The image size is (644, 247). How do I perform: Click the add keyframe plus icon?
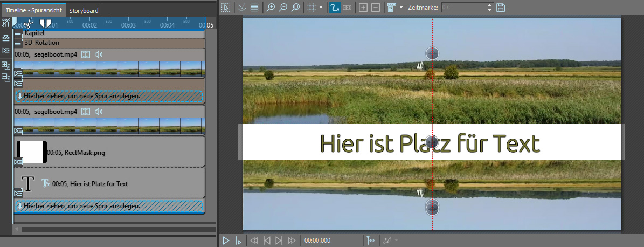point(363,8)
